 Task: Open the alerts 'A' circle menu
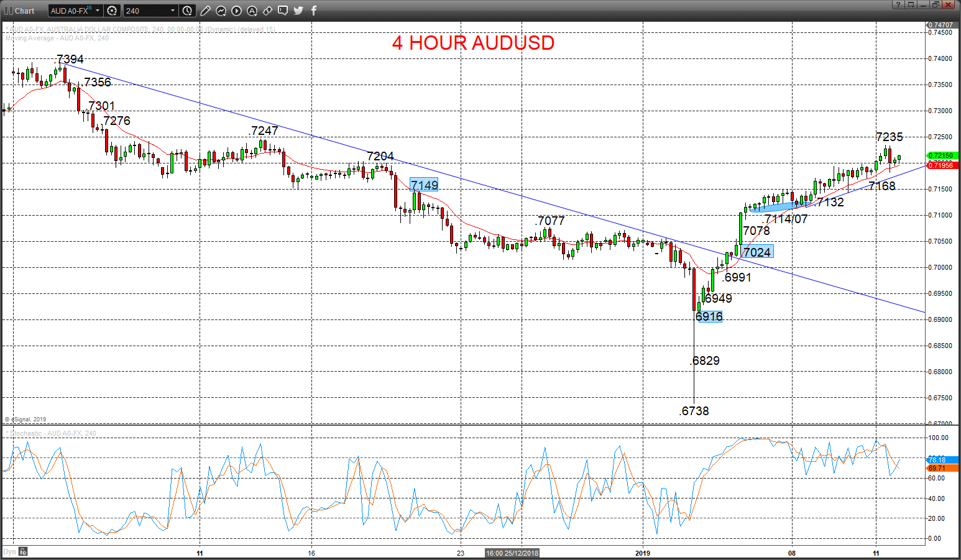[252, 11]
